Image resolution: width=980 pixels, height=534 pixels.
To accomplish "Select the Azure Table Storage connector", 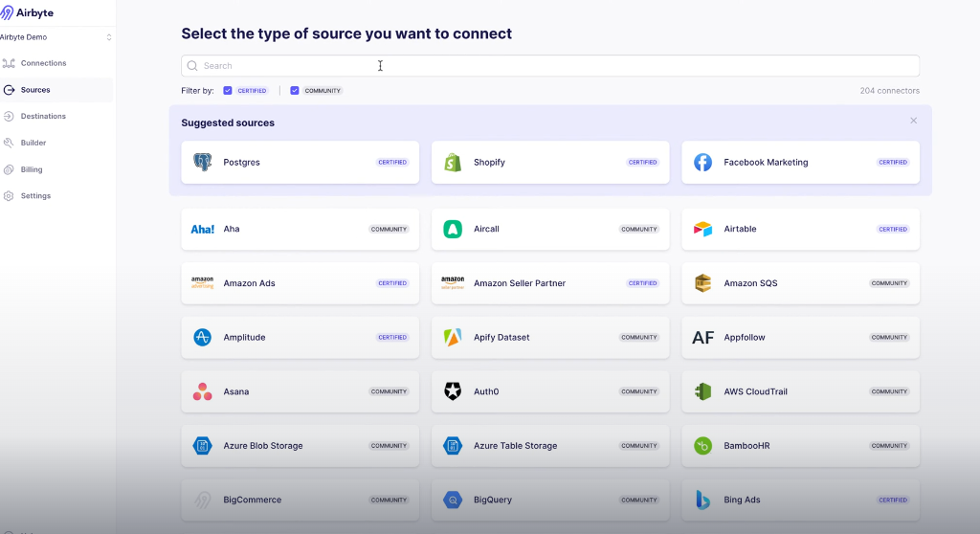I will click(x=550, y=446).
